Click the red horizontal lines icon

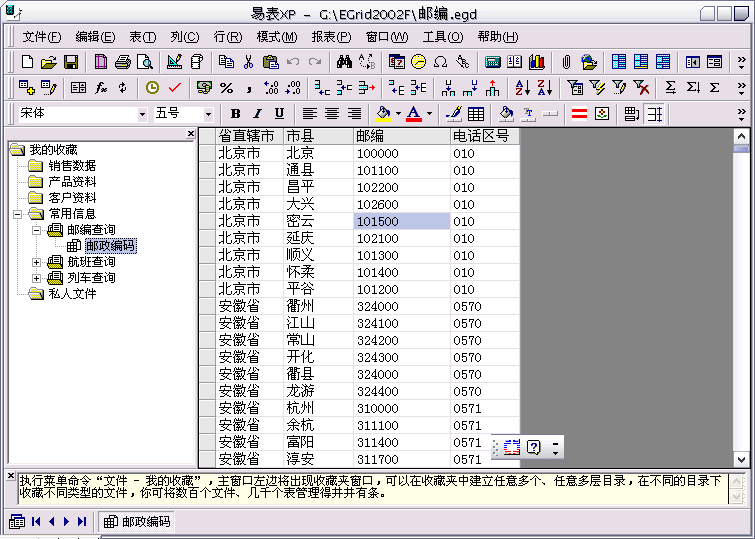click(x=579, y=114)
